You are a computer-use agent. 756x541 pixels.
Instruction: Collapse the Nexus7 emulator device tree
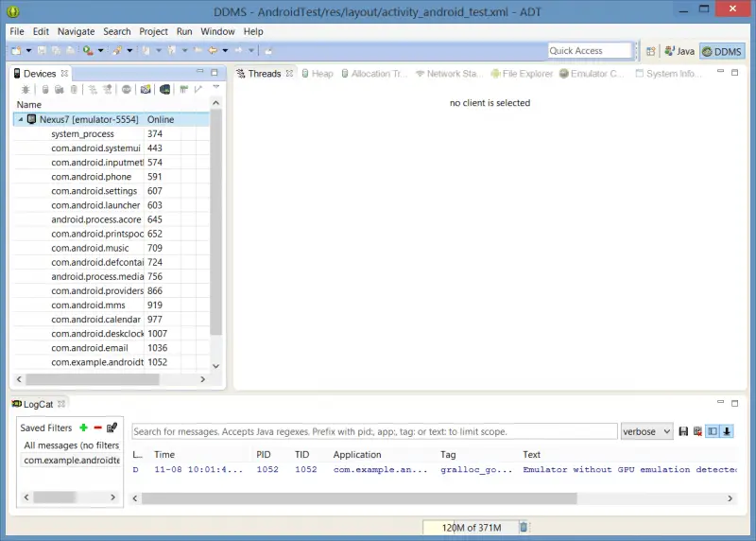coord(20,120)
